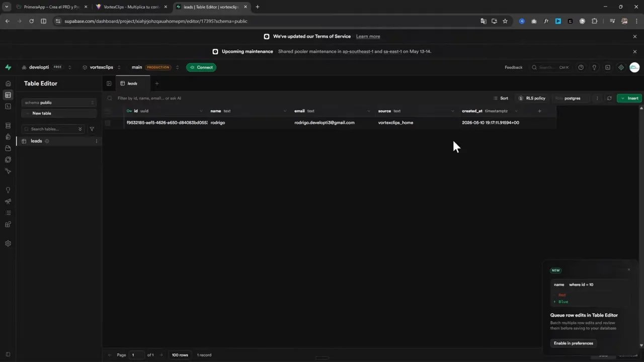
Task: Open the Realtime sidebar icon
Action: tap(8, 171)
